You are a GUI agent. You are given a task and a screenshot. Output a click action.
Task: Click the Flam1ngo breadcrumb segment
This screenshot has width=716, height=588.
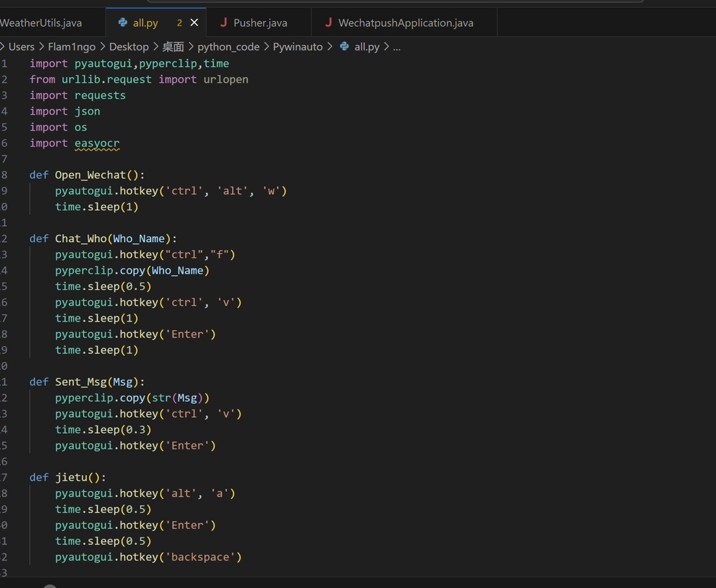tap(72, 47)
